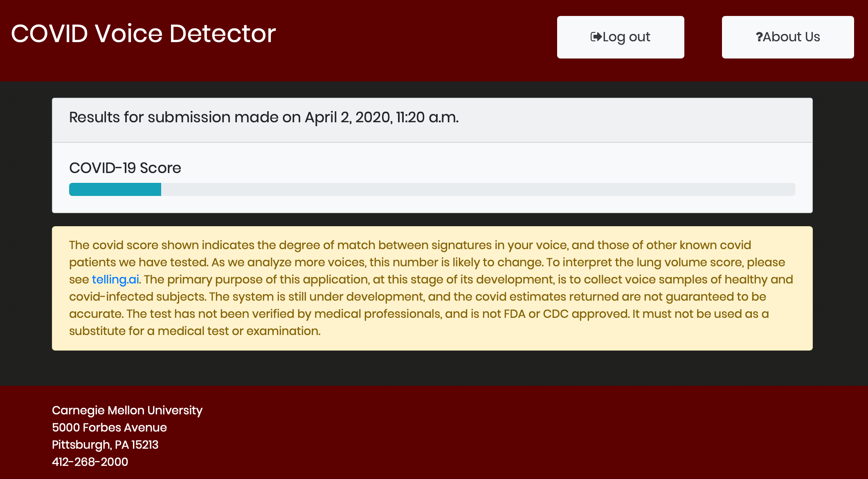The height and width of the screenshot is (479, 868).
Task: Click the '5000 Forbes Avenue' address line
Action: [x=109, y=427]
